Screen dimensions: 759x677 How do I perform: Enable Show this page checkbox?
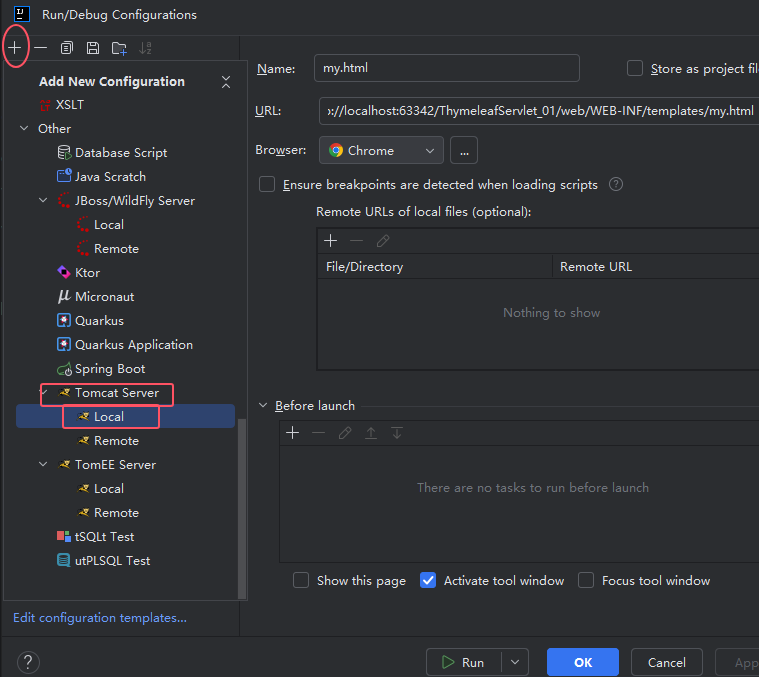click(x=301, y=580)
